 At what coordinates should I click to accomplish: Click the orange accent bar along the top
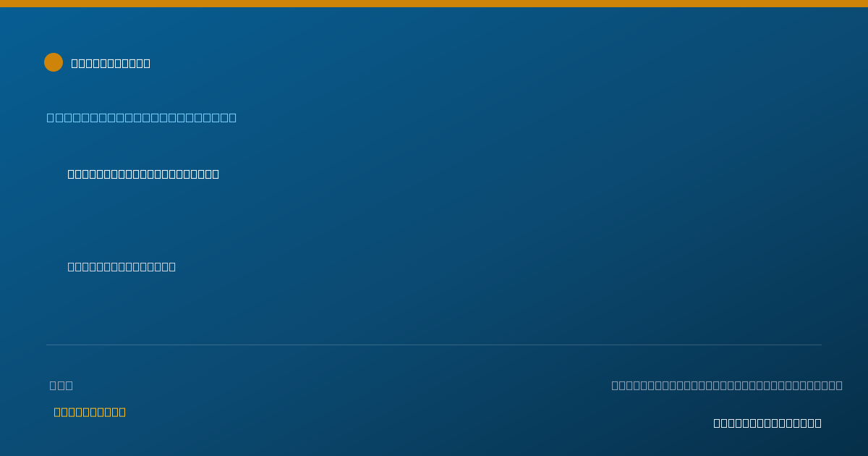[x=434, y=4]
